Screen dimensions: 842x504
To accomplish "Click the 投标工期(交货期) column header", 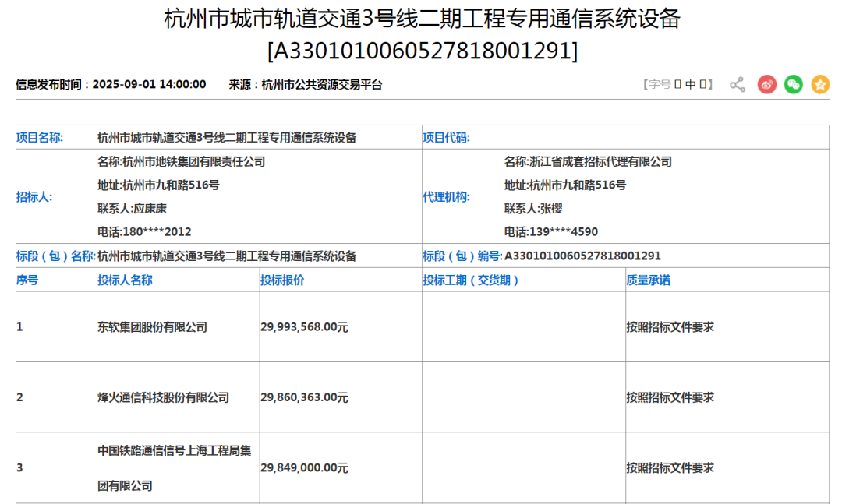I will click(x=470, y=280).
